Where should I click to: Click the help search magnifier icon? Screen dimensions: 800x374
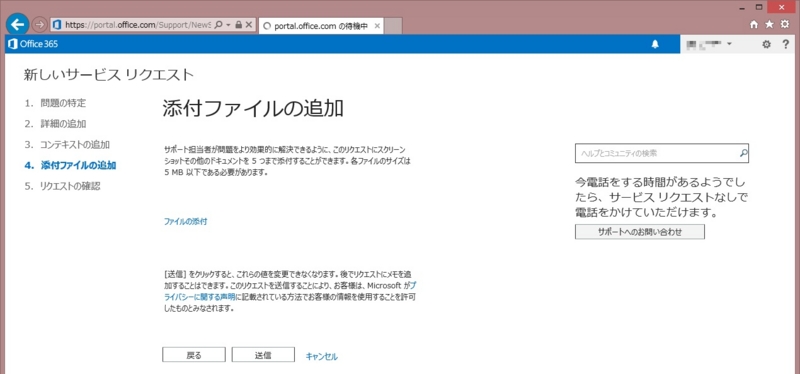[743, 153]
